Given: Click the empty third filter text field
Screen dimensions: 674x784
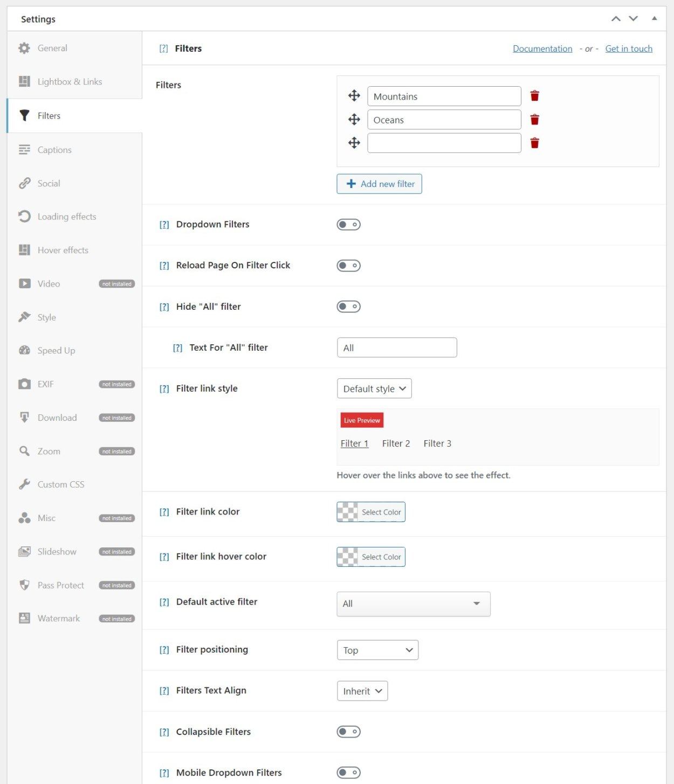Looking at the screenshot, I should (444, 143).
